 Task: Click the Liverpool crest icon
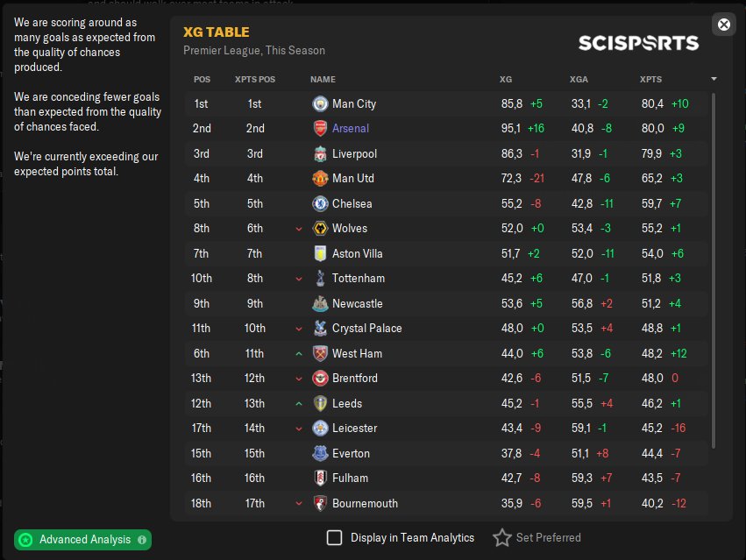320,154
